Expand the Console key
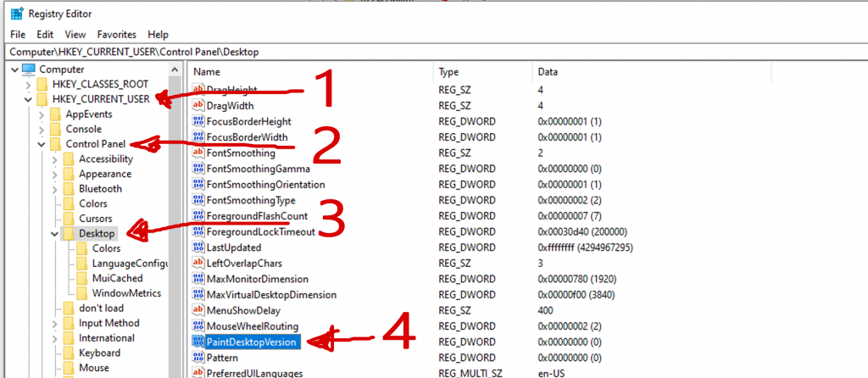868x378 pixels. pos(41,130)
